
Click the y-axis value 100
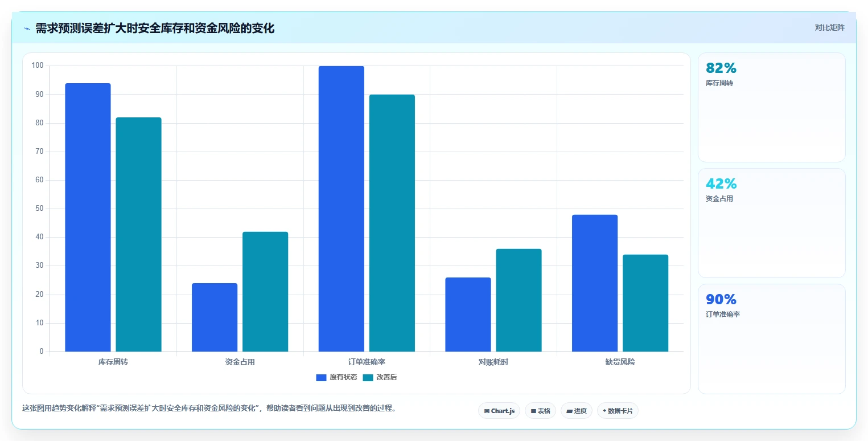38,66
